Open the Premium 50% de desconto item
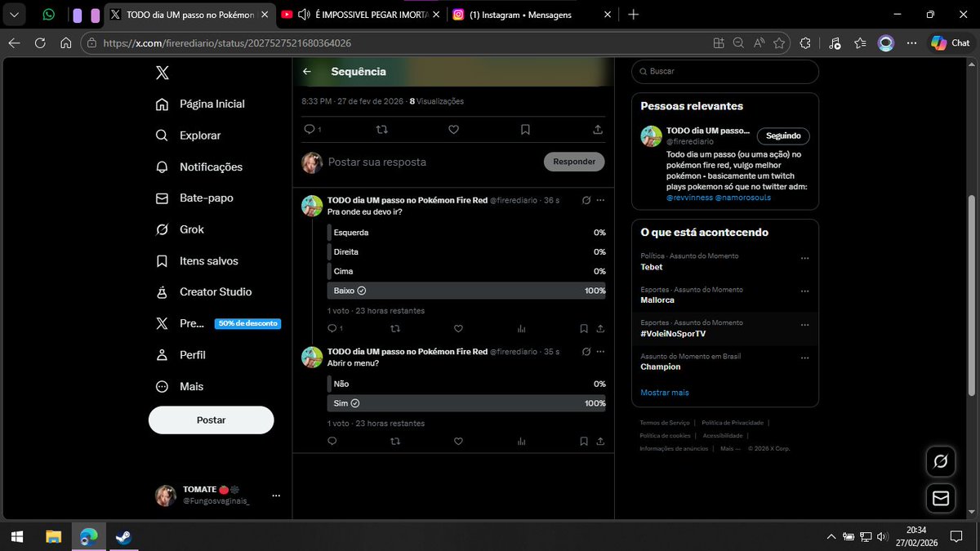Image resolution: width=980 pixels, height=551 pixels. tap(218, 323)
